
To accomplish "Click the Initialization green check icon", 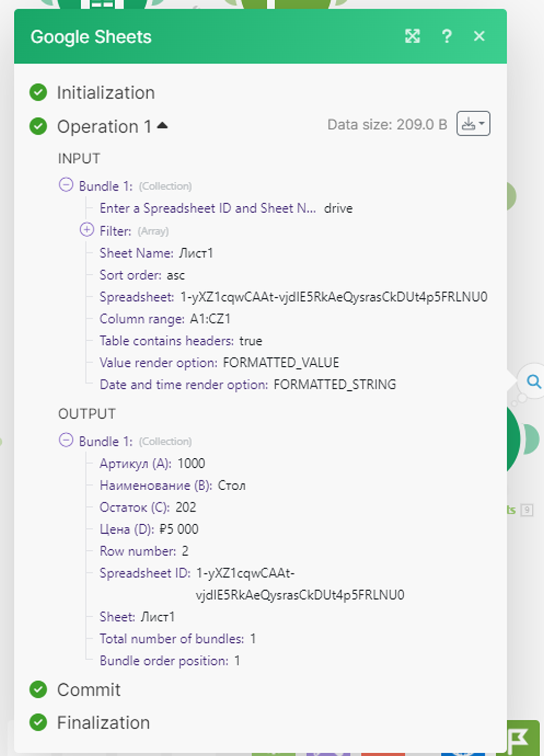I will (x=38, y=93).
